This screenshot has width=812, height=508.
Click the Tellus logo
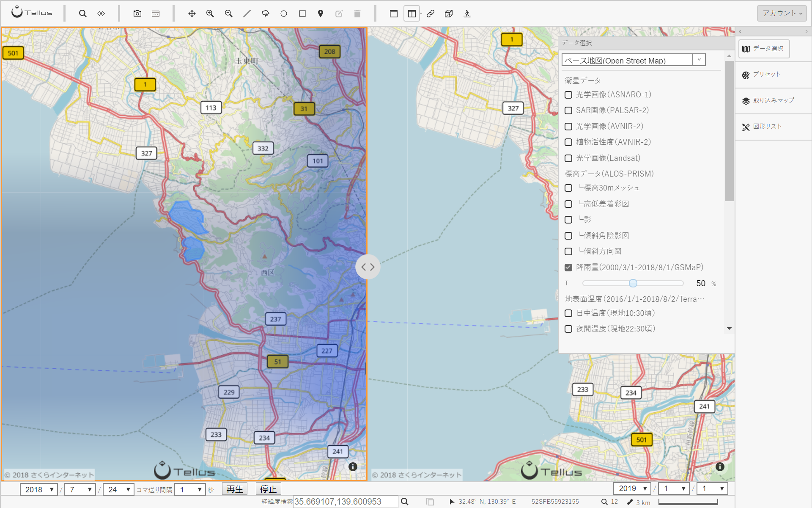click(32, 13)
